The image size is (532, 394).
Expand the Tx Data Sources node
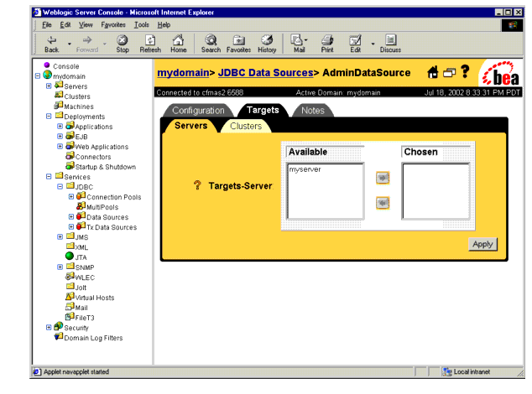coord(71,227)
